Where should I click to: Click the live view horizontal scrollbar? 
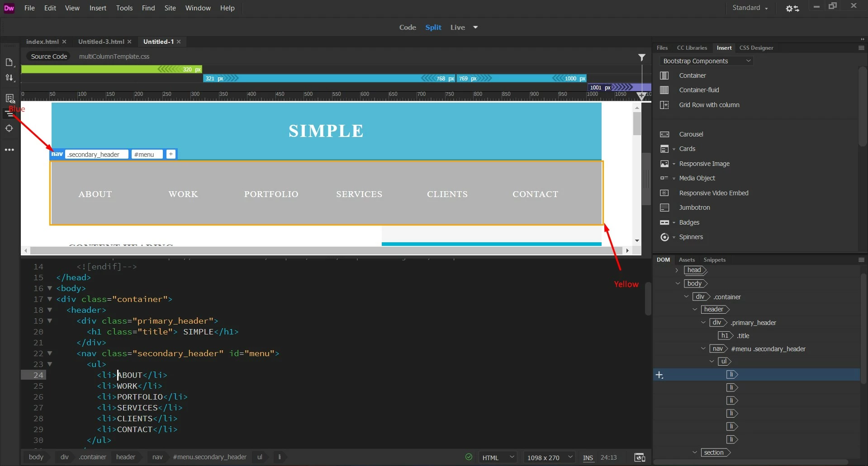tap(327, 250)
